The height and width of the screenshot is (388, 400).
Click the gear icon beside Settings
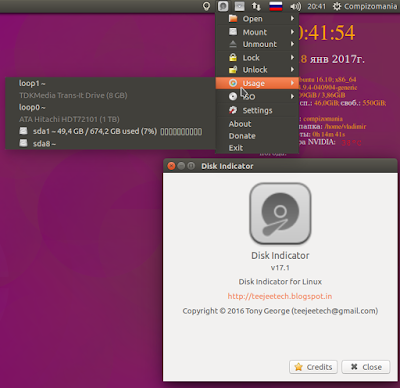tap(233, 110)
